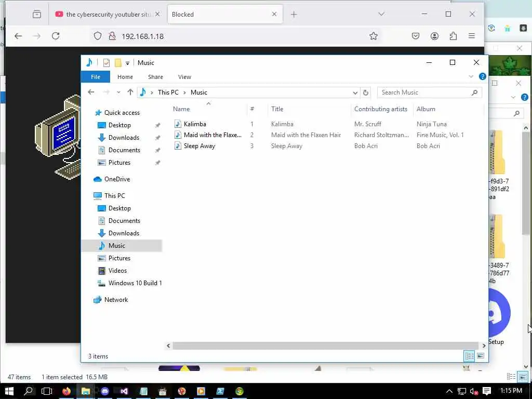Open taskbar search magnifier

(x=29, y=391)
